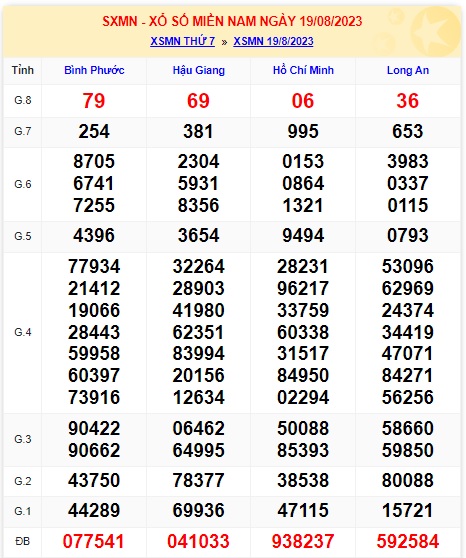
Task: Click the G.2 row label
Action: [x=23, y=481]
